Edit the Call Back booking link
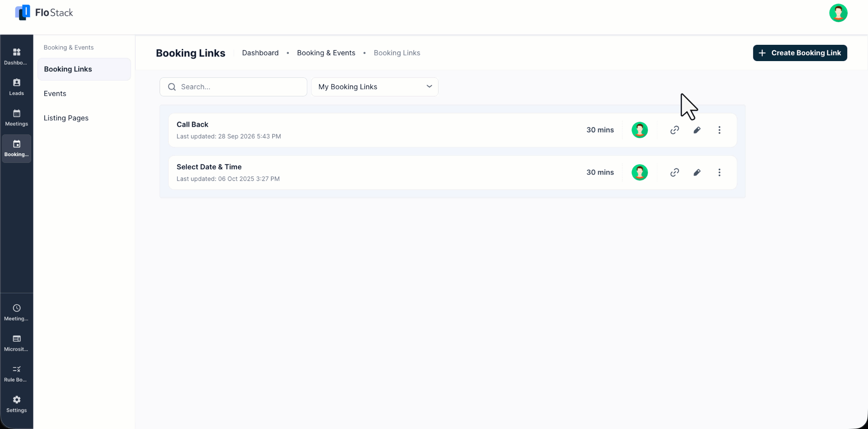The height and width of the screenshot is (429, 868). [x=697, y=130]
